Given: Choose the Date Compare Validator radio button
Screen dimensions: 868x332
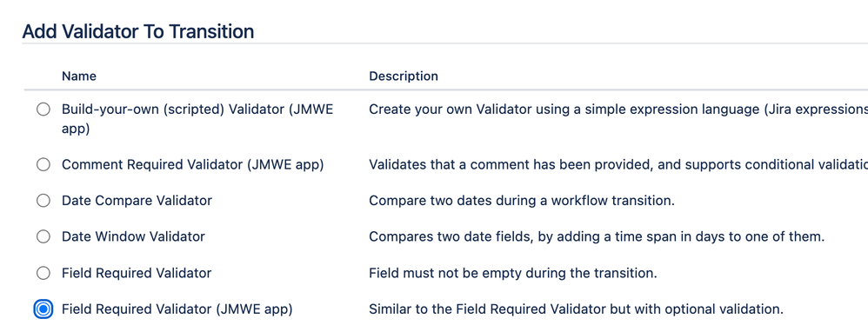Looking at the screenshot, I should coord(43,200).
